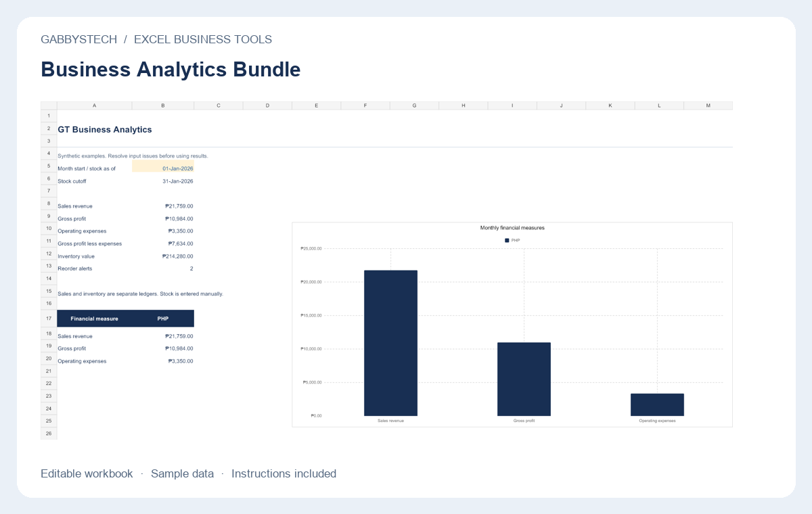
Task: Select column J header
Action: (x=561, y=106)
